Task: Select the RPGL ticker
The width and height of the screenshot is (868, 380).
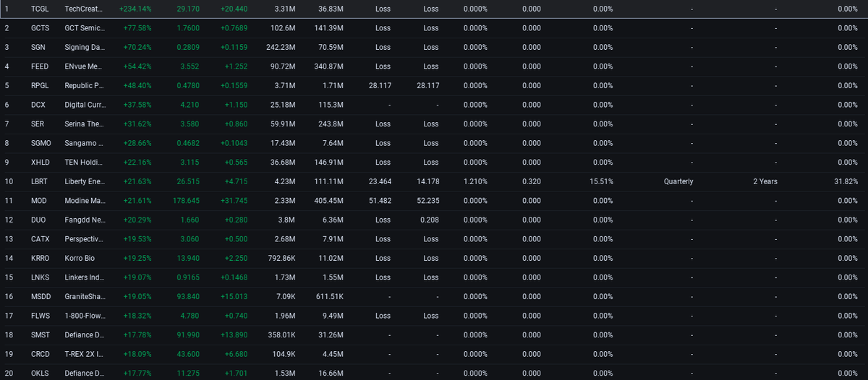Action: (41, 85)
